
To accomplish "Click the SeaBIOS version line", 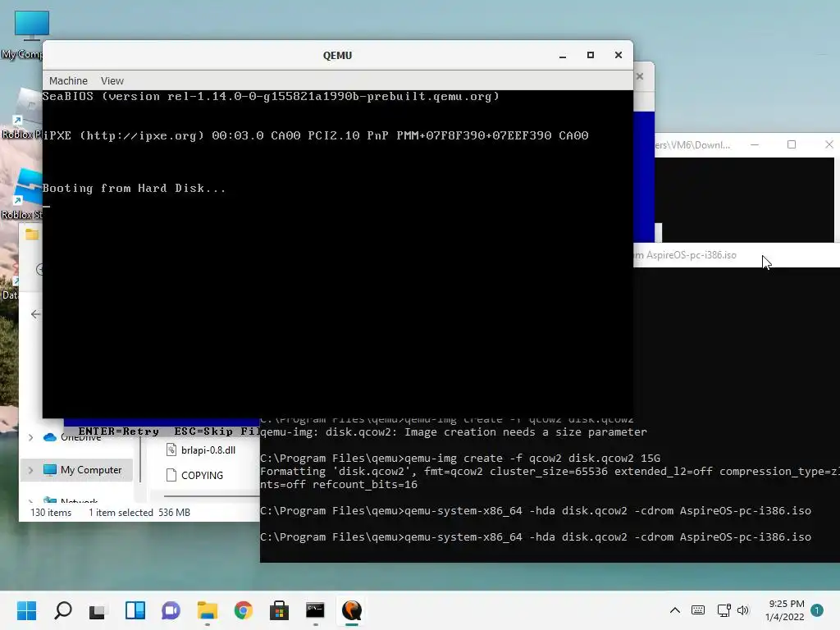I will [271, 97].
